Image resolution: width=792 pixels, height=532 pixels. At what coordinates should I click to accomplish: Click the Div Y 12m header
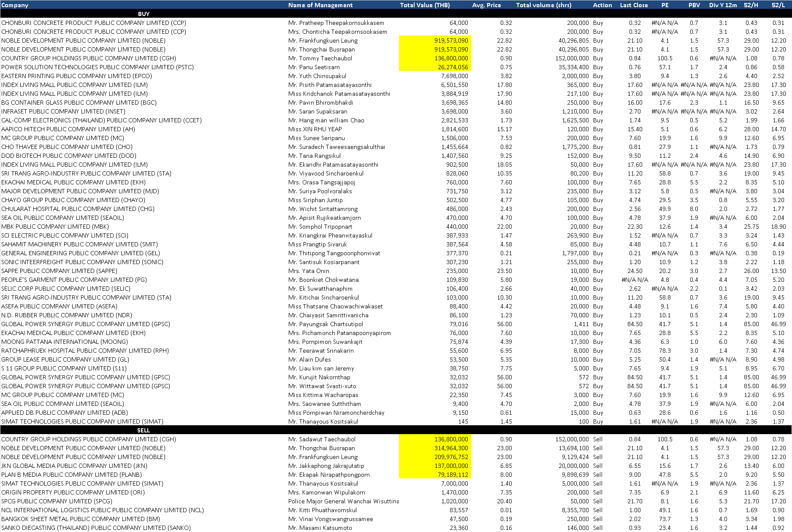[723, 5]
